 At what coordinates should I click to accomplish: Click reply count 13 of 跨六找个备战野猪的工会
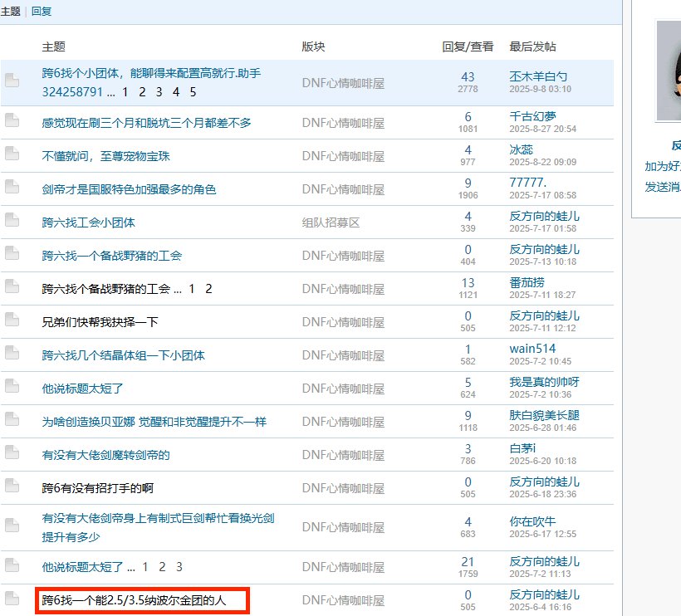coord(468,283)
